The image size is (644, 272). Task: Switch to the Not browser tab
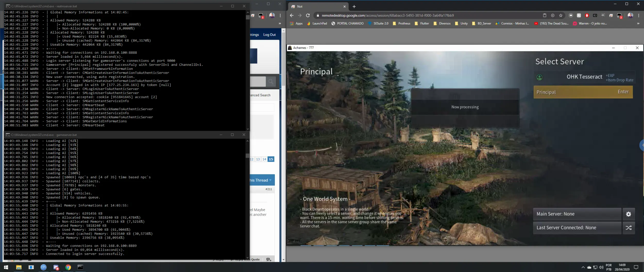318,6
